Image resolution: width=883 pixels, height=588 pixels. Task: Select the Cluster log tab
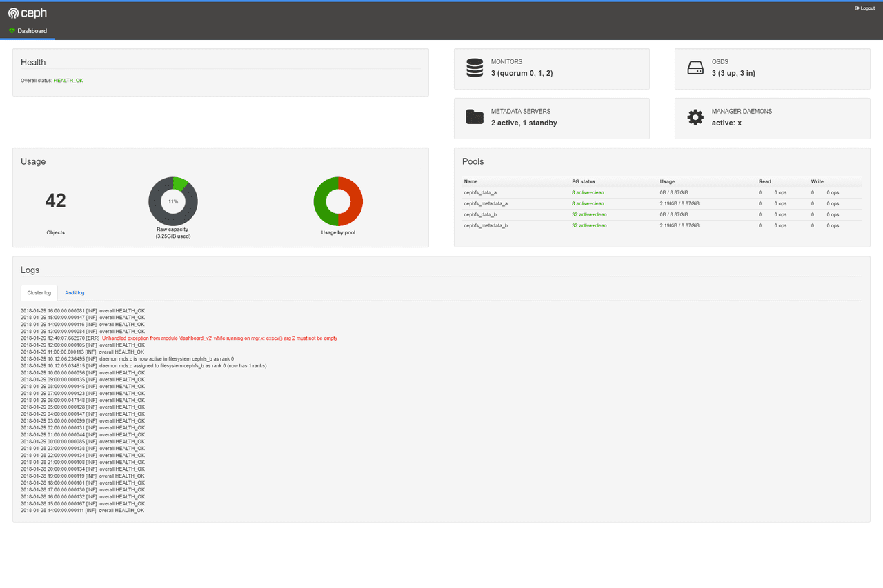coord(39,293)
